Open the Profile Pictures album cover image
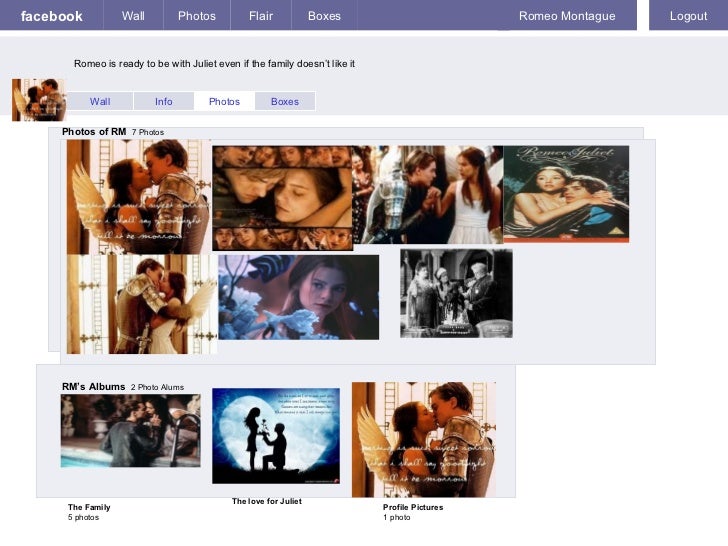Image resolution: width=728 pixels, height=546 pixels. [x=424, y=440]
